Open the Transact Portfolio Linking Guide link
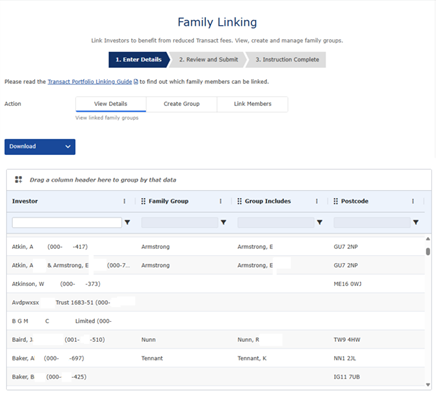Image resolution: width=436 pixels, height=397 pixels. [90, 82]
